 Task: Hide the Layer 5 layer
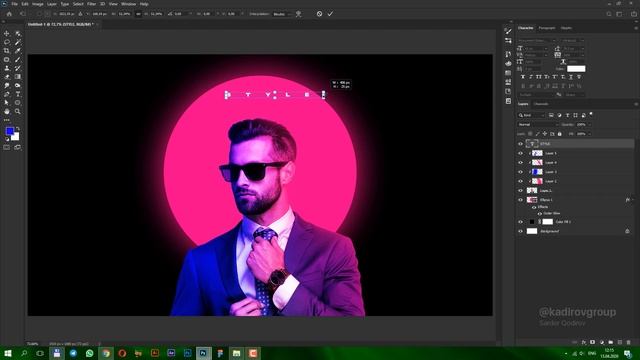point(520,153)
